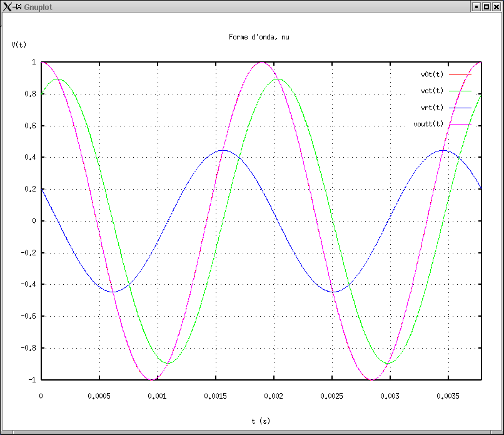Click the plot title "Forme d'onda, nu"
Screen dimensions: 504x435
point(259,37)
